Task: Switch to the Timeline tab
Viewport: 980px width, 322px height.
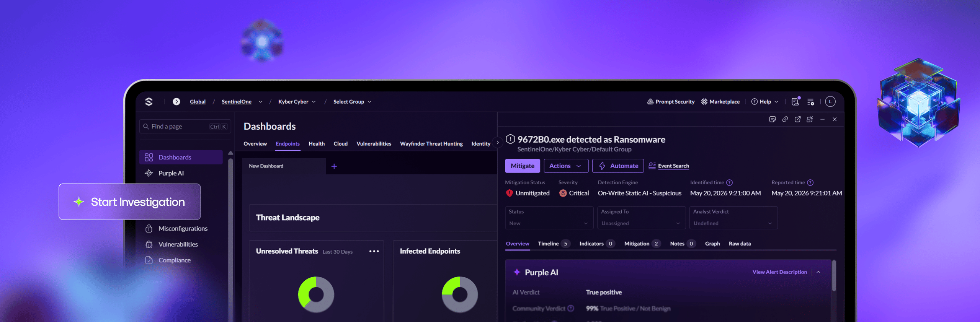Action: [x=554, y=244]
